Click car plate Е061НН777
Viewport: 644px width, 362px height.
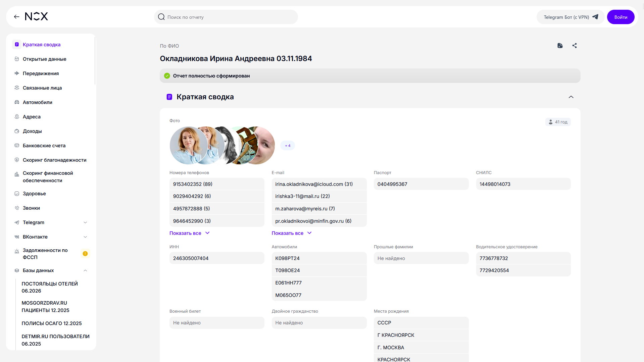(x=319, y=283)
